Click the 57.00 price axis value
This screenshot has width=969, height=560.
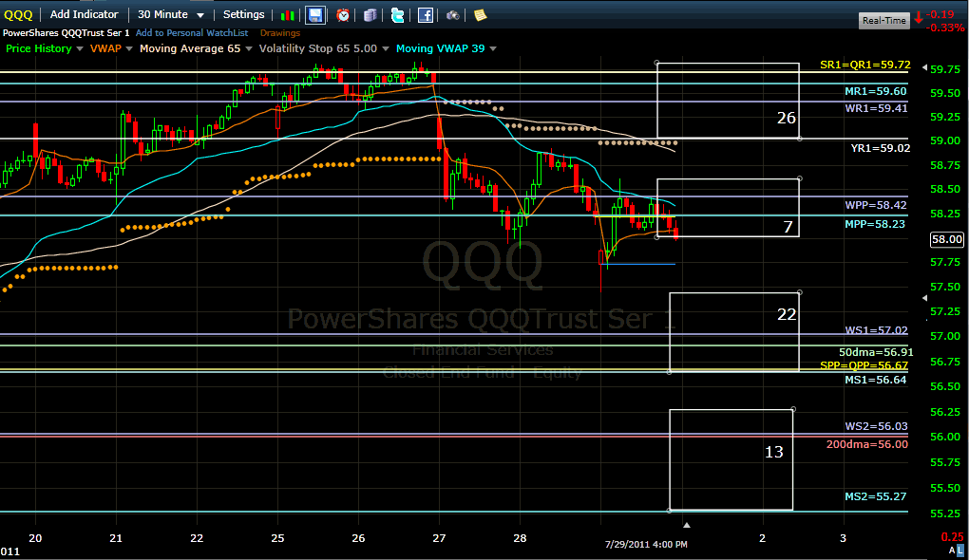point(945,337)
